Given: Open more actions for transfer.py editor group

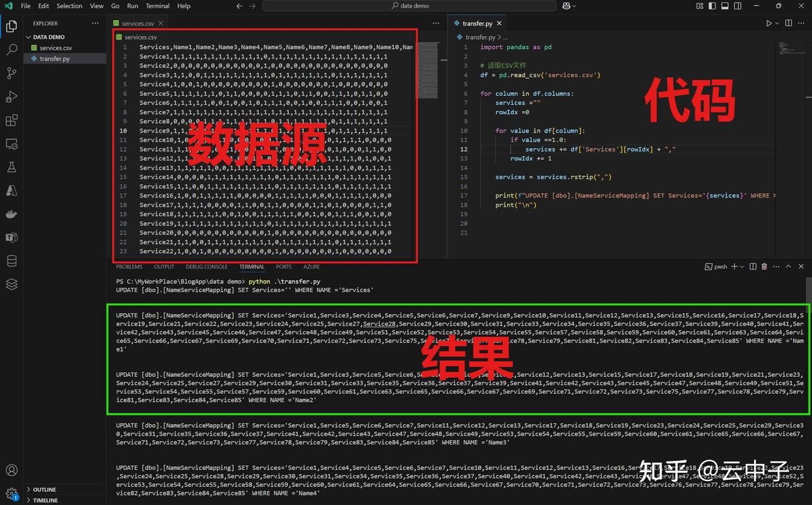Looking at the screenshot, I should [800, 23].
